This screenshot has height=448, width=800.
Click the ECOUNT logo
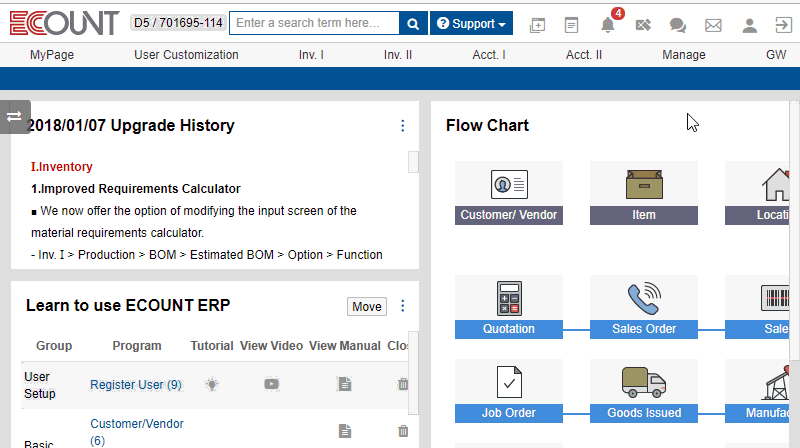click(x=64, y=23)
